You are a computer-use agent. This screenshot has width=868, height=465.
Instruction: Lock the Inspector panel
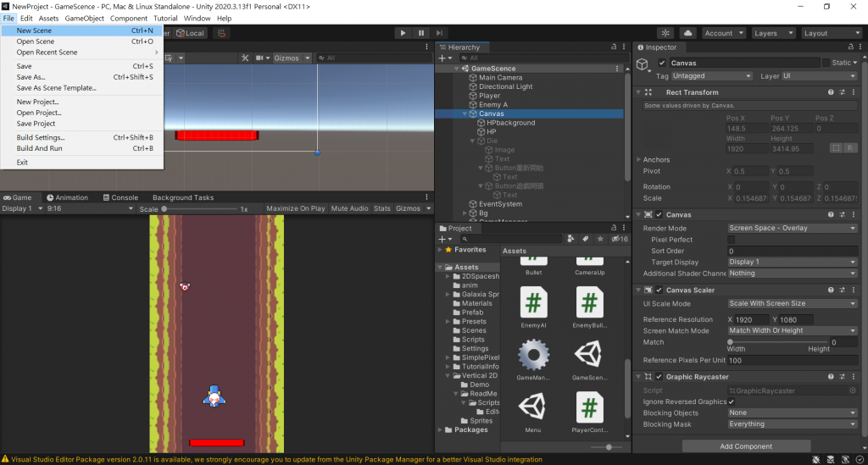click(851, 47)
